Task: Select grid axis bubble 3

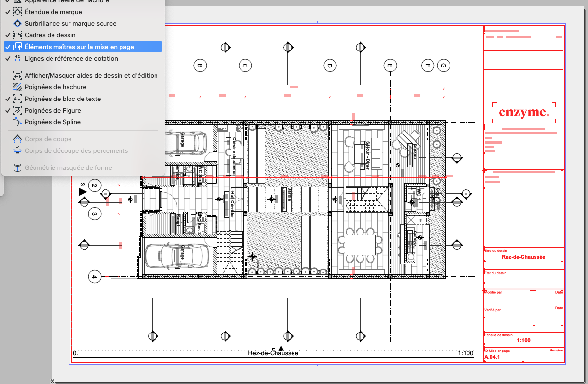Action: (x=95, y=213)
